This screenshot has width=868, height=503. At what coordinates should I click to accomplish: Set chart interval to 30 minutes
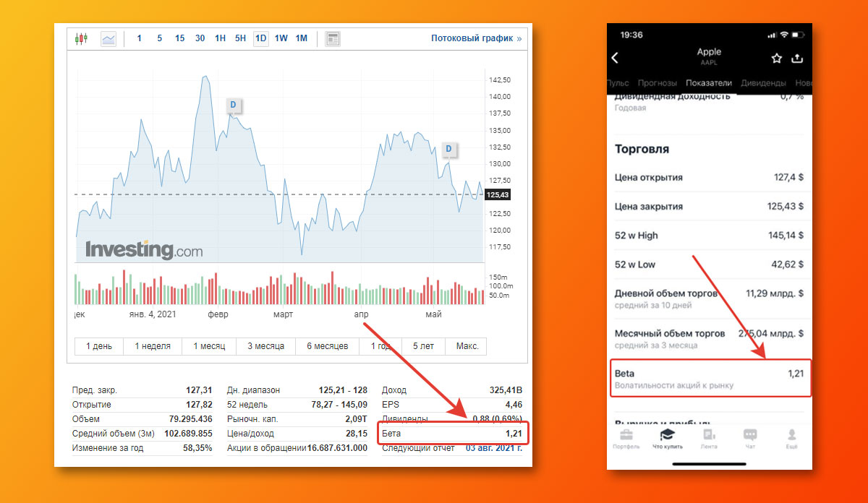(200, 38)
